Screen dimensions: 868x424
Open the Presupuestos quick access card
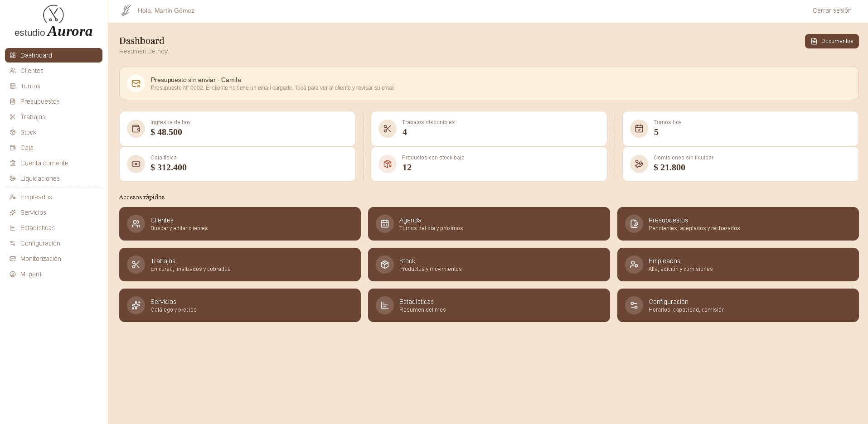click(738, 224)
